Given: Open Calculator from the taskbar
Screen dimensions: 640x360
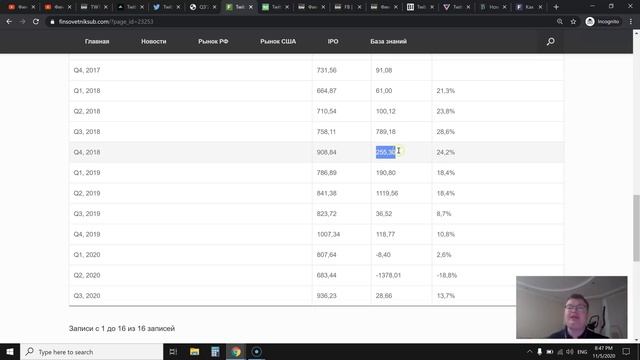Looking at the screenshot, I should (215, 352).
